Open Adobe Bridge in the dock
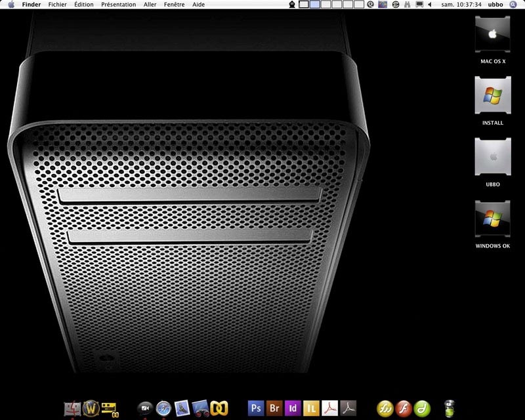525x420 pixels. (274, 408)
